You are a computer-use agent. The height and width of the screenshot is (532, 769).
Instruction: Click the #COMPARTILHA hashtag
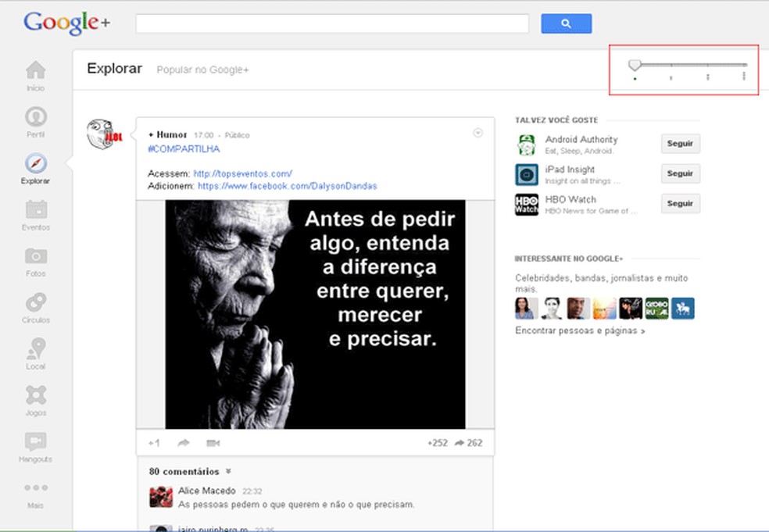click(x=184, y=149)
